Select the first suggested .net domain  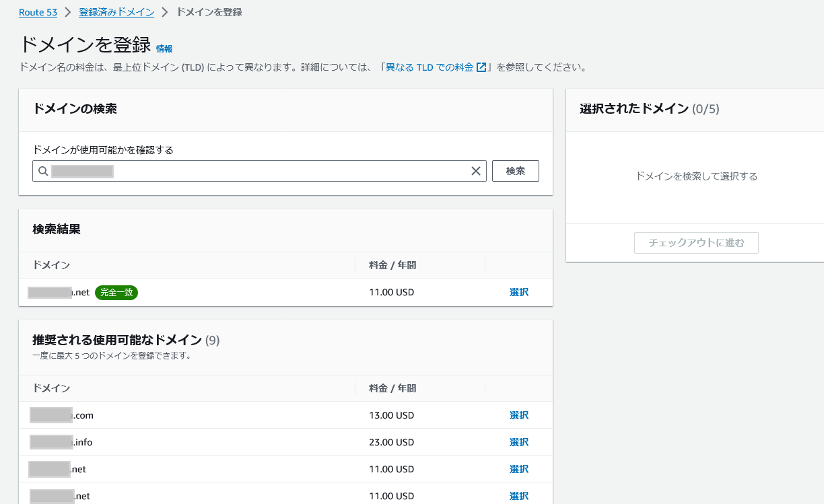point(518,469)
